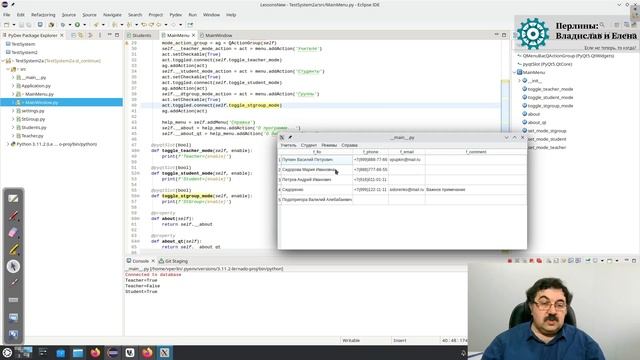Image resolution: width=640 pixels, height=360 pixels.
Task: Select set_mode_stgroup in Outline
Action: [547, 131]
